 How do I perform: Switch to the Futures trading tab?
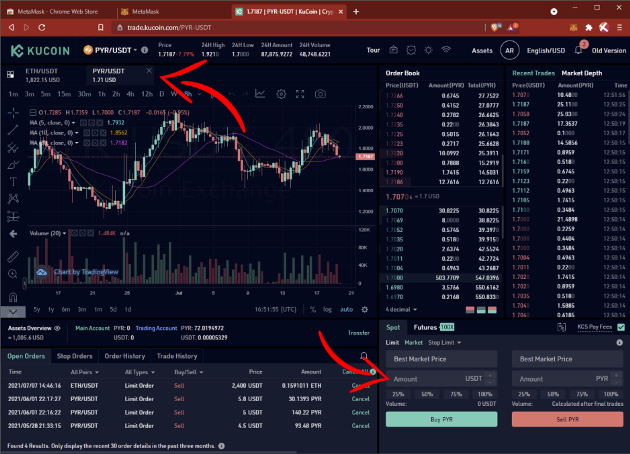pos(434,327)
